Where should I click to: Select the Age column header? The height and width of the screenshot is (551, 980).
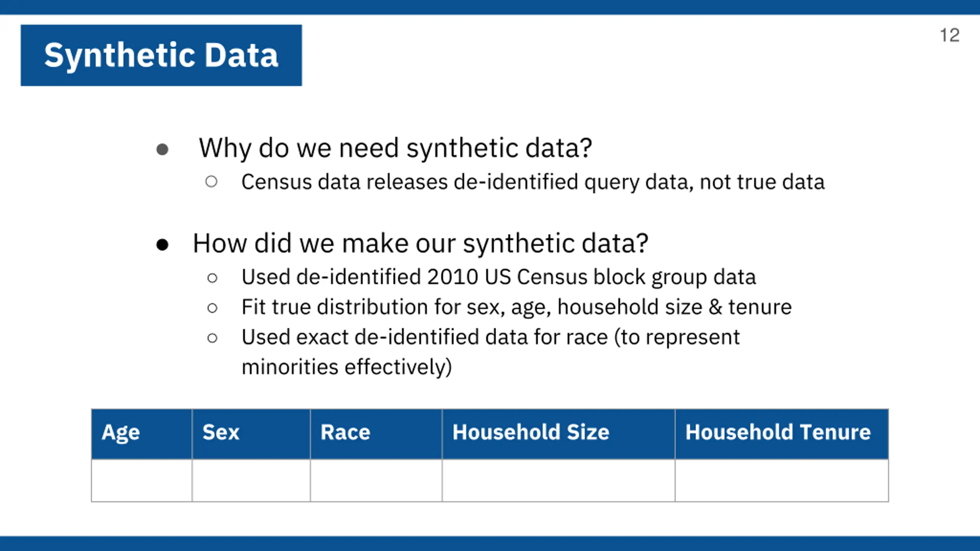coord(142,434)
